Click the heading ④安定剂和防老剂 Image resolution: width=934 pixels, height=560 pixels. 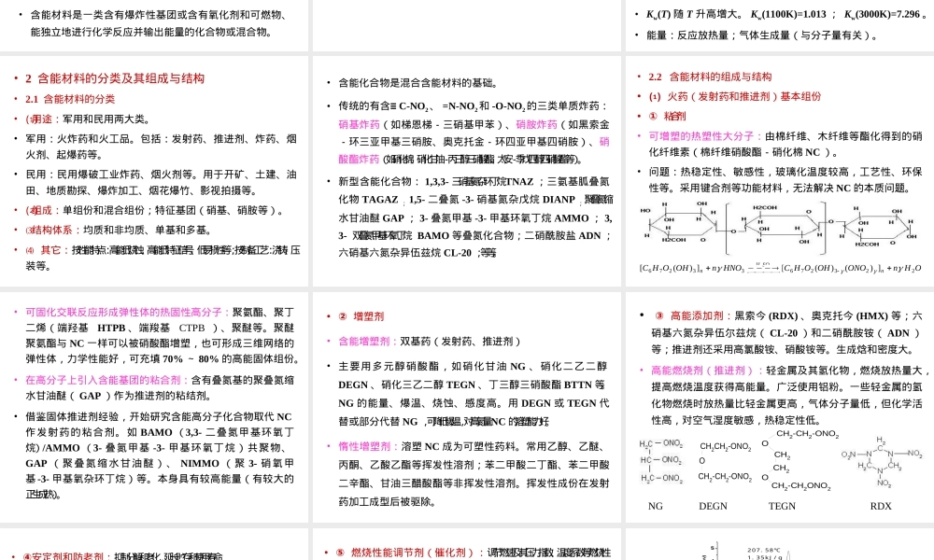point(64,556)
